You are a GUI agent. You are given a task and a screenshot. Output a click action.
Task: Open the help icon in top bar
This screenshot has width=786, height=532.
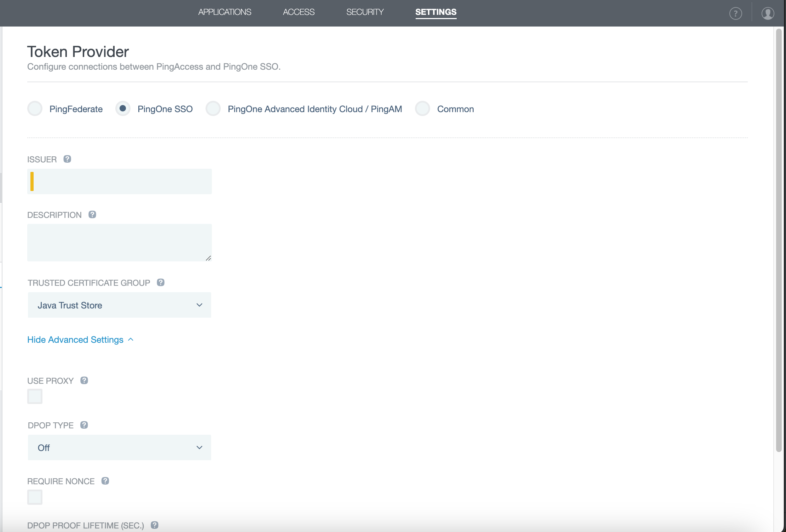coord(735,13)
